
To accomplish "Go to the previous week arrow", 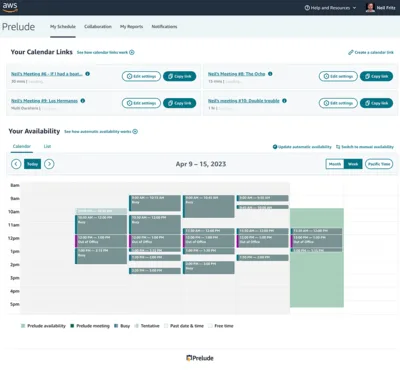I will (16, 164).
